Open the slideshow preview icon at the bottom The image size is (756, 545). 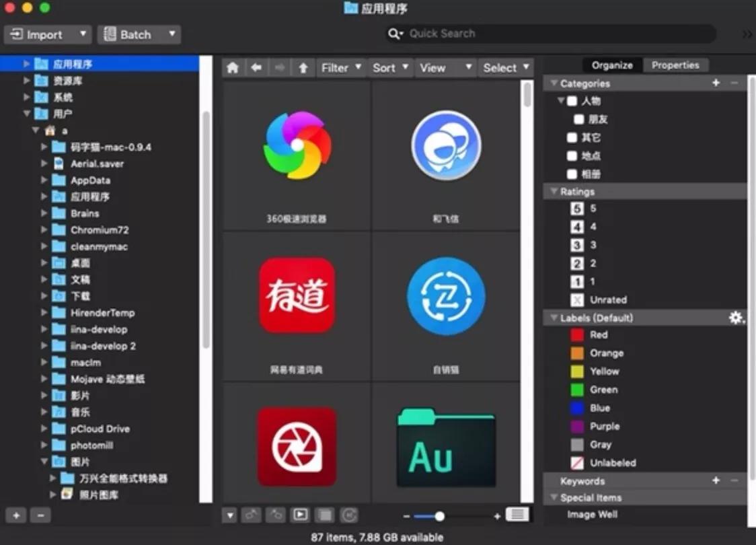click(299, 515)
